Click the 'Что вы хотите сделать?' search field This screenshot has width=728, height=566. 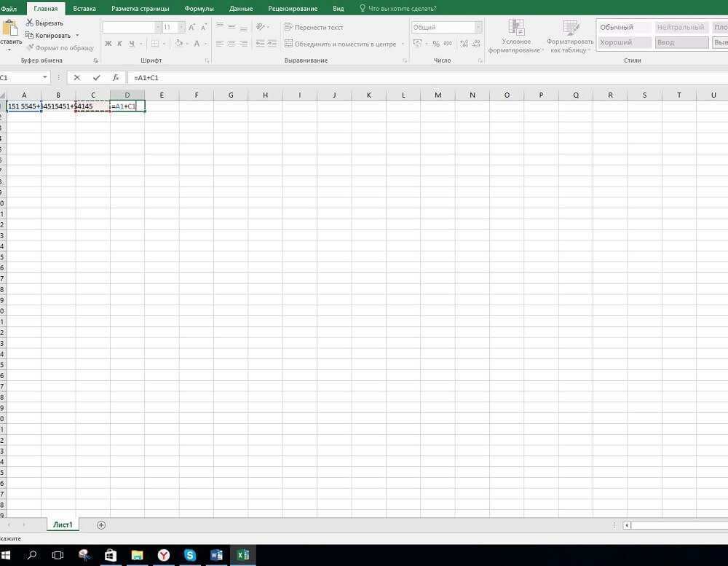(x=403, y=9)
